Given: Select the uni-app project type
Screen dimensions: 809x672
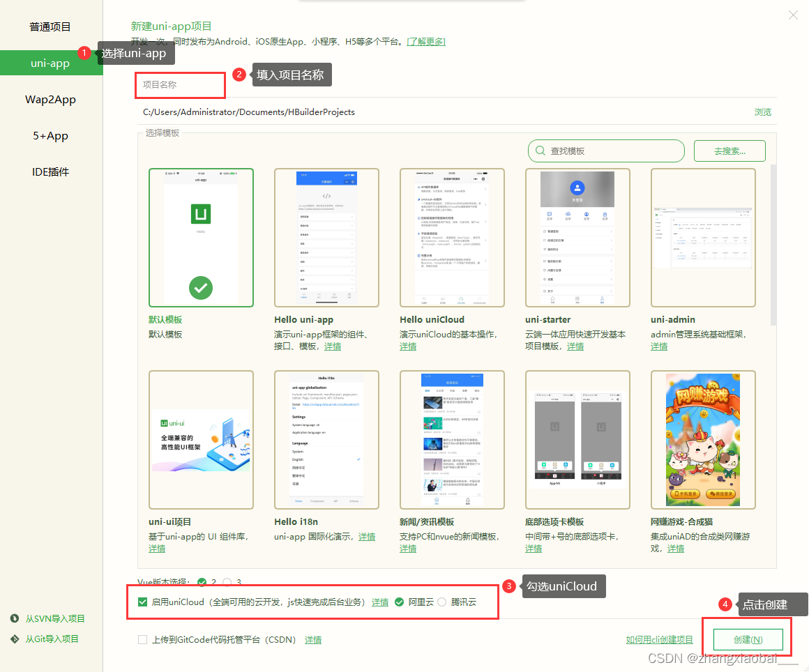Looking at the screenshot, I should (x=50, y=63).
